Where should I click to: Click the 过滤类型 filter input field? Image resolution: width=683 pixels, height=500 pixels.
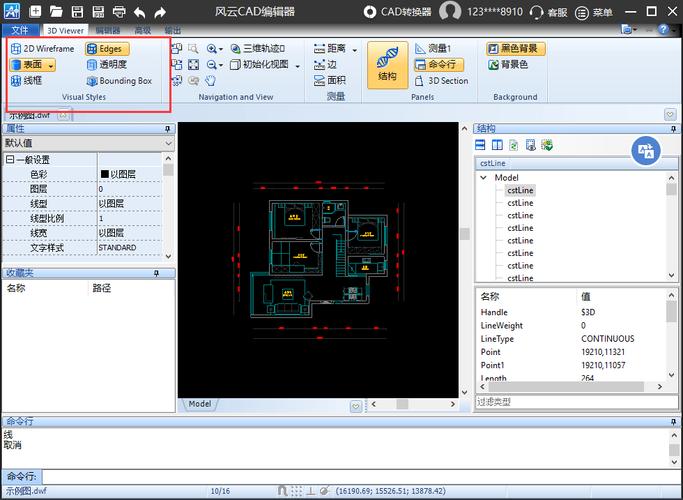point(576,402)
